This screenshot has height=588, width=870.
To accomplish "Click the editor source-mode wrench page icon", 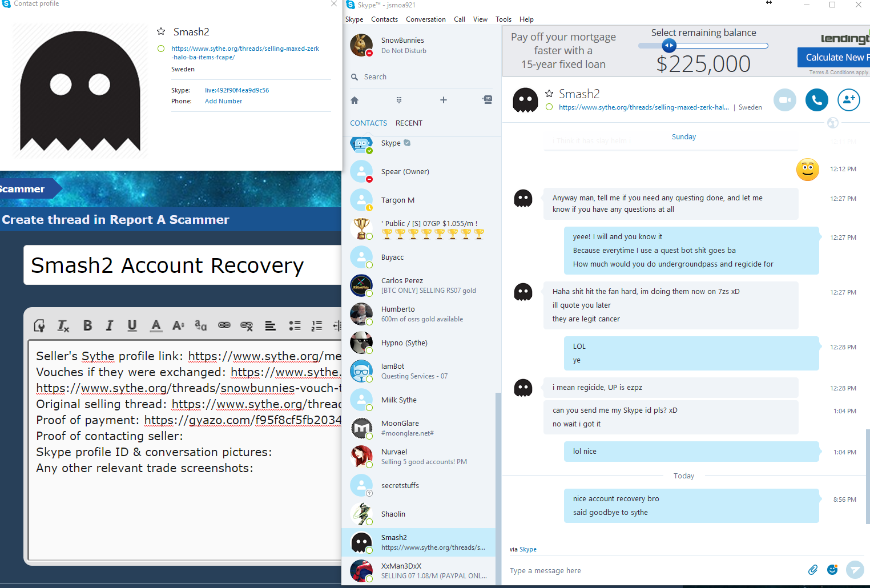I will (x=39, y=325).
